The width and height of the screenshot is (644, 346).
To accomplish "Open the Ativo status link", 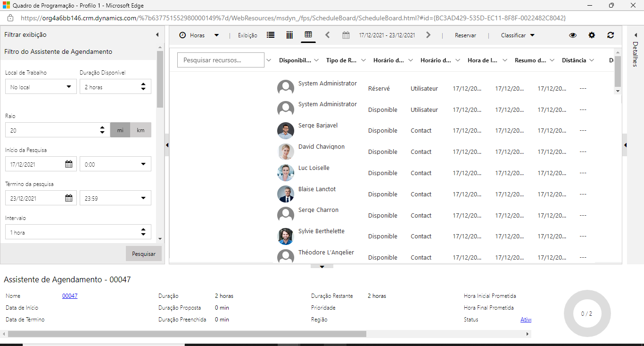I will (526, 320).
